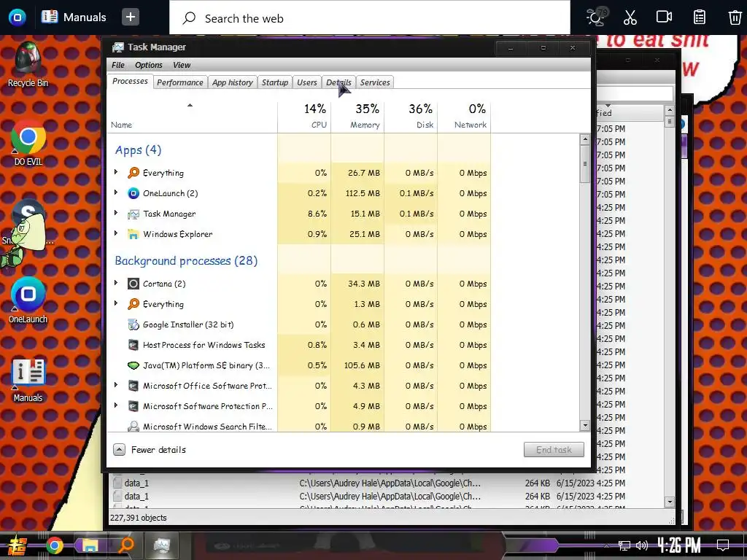This screenshot has width=747, height=560.
Task: Click the Java Platform SE binary icon
Action: (133, 366)
